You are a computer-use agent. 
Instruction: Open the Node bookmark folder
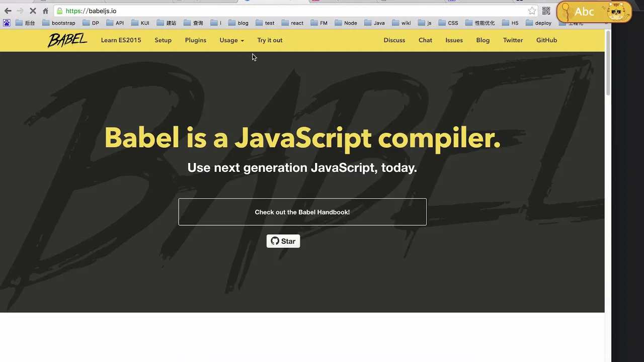[x=346, y=23]
